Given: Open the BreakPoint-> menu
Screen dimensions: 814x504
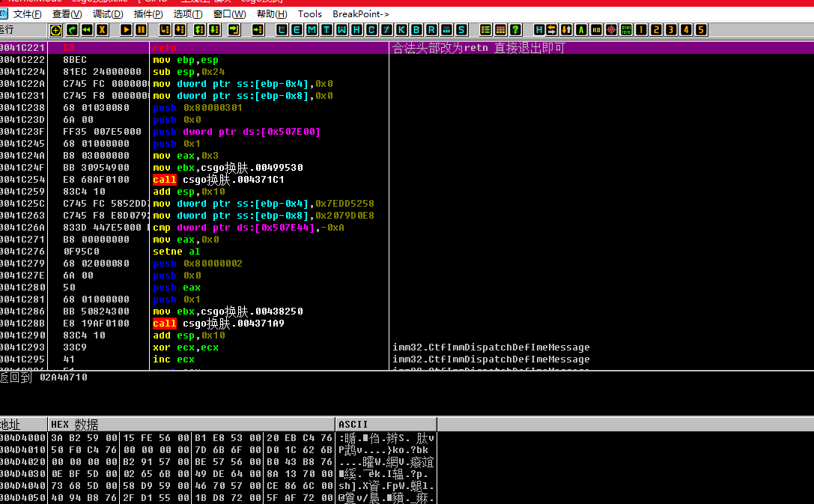Looking at the screenshot, I should coord(361,14).
